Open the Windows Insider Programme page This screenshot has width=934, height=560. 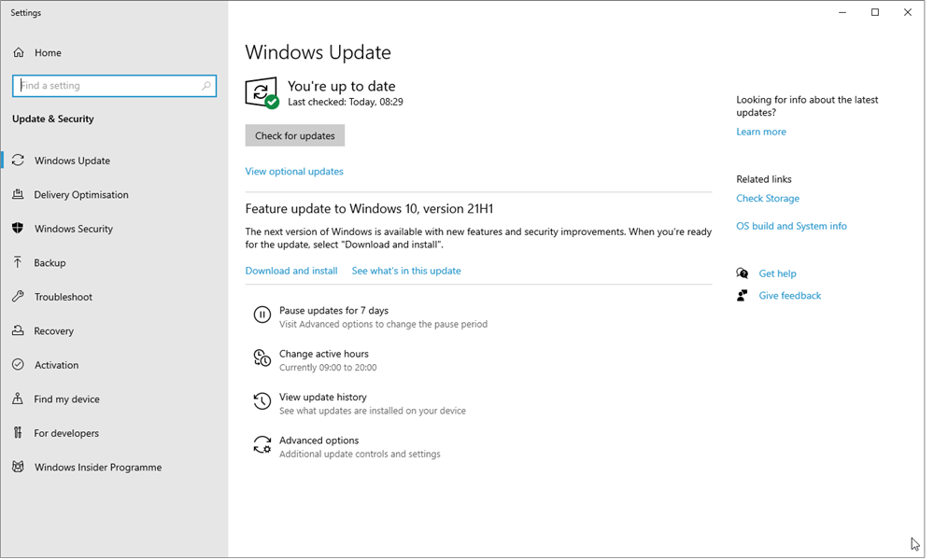[97, 468]
